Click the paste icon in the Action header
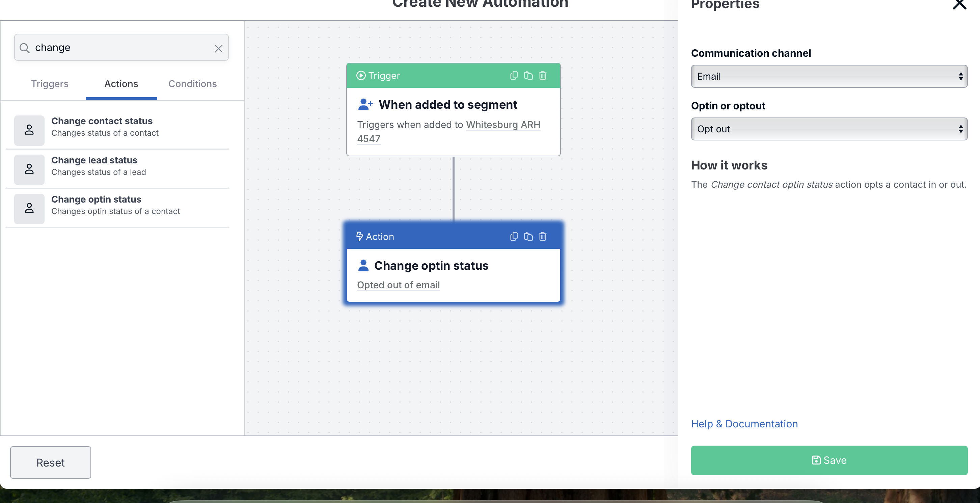 (528, 236)
